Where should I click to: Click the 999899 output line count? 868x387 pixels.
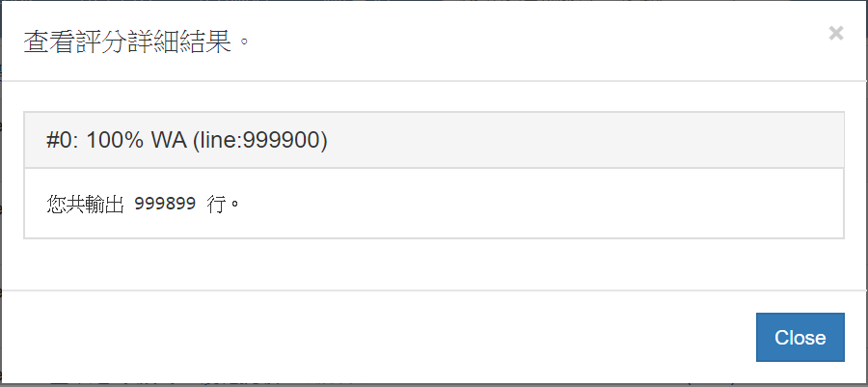click(x=165, y=205)
